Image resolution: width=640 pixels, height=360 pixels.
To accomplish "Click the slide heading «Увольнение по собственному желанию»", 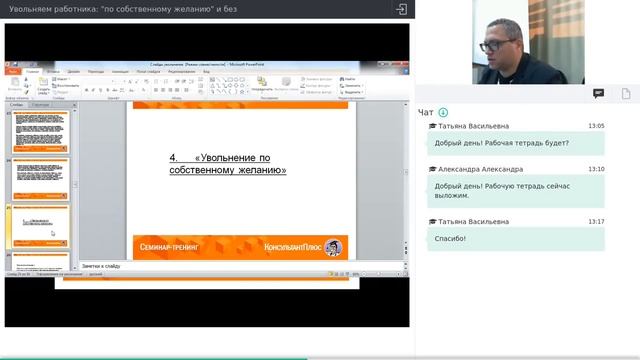I will 228,164.
